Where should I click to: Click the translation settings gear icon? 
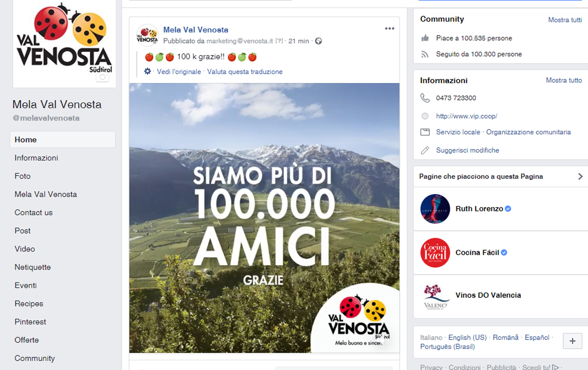[x=147, y=71]
